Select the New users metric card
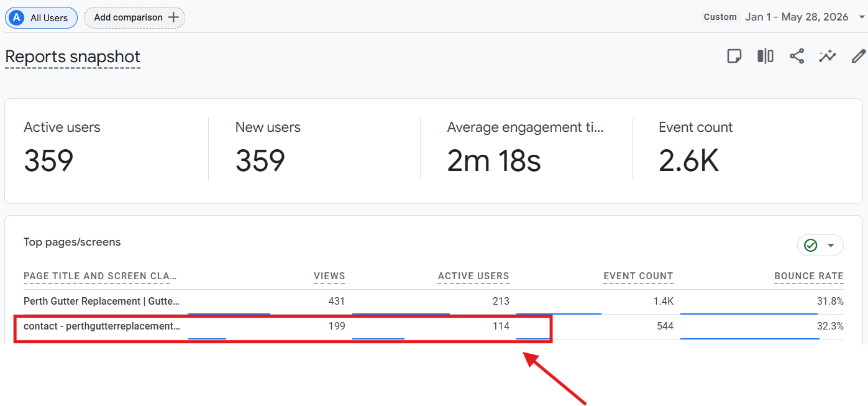868x406 pixels. pyautogui.click(x=314, y=149)
